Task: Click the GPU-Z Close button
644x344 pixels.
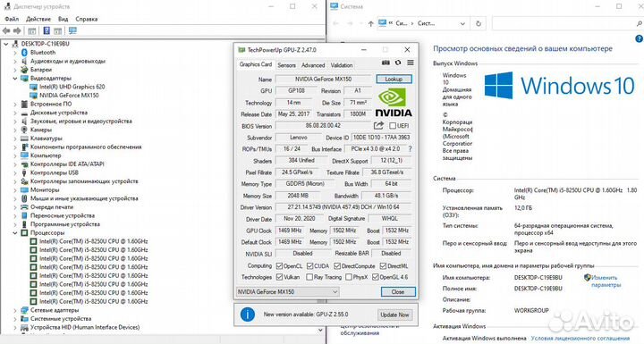Action: [x=398, y=292]
